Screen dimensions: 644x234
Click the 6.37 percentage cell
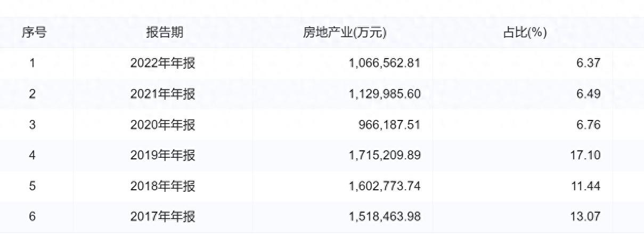[590, 63]
